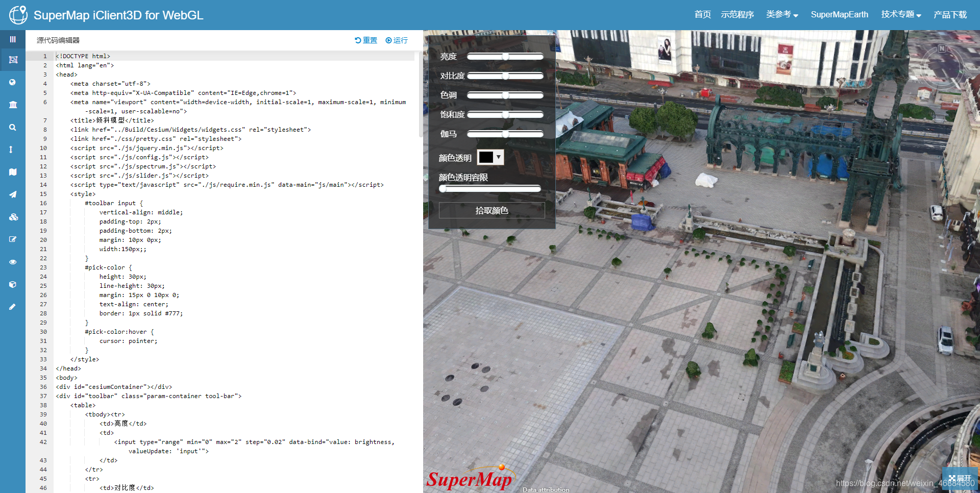This screenshot has height=493, width=980.
Task: Click the sidebar menu bars icon
Action: pos(13,39)
